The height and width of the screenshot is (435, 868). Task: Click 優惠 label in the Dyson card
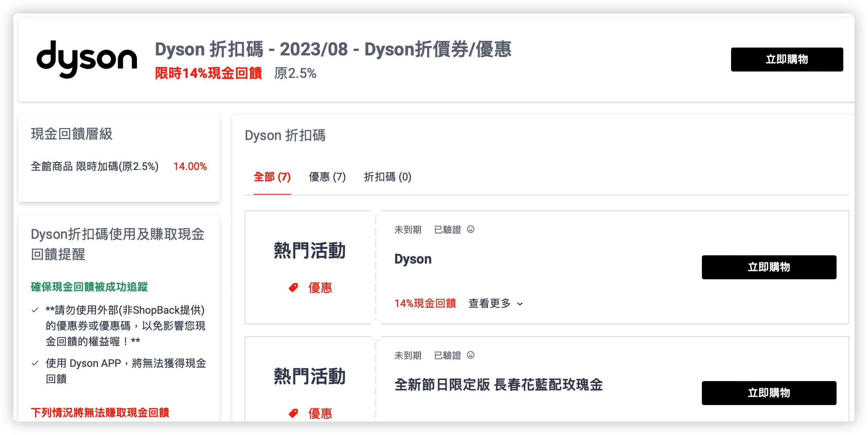coord(320,288)
